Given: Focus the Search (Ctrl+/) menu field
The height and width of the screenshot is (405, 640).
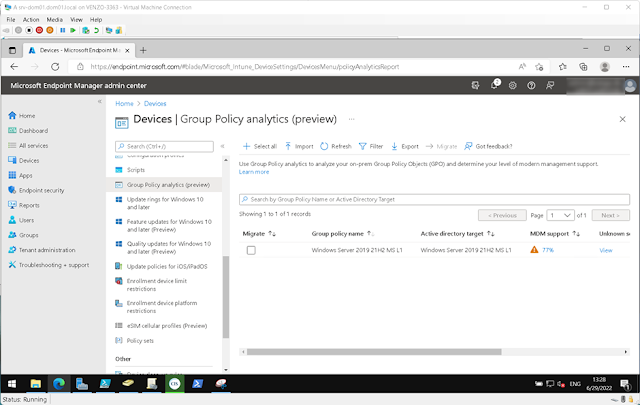Looking at the screenshot, I should tap(164, 146).
